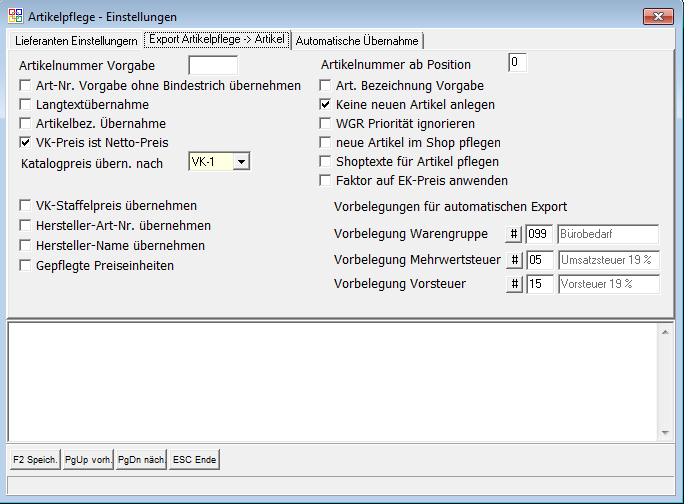The height and width of the screenshot is (504, 684).
Task: Go to previous page with PgUp vorh.
Action: tap(87, 460)
